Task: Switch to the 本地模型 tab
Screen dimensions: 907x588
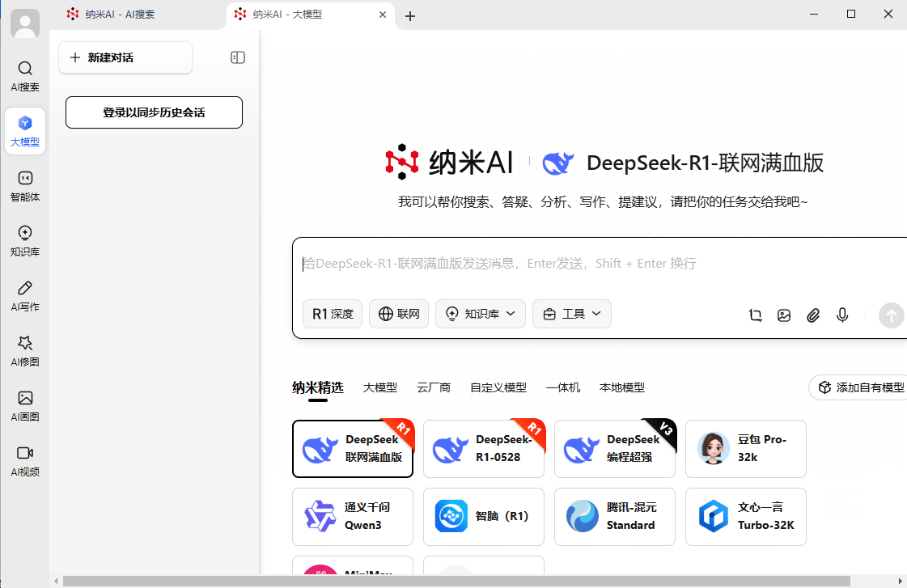Action: (621, 387)
